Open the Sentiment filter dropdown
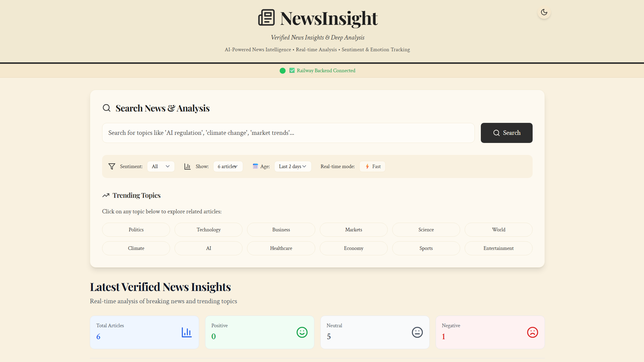The image size is (644, 362). coord(161,166)
